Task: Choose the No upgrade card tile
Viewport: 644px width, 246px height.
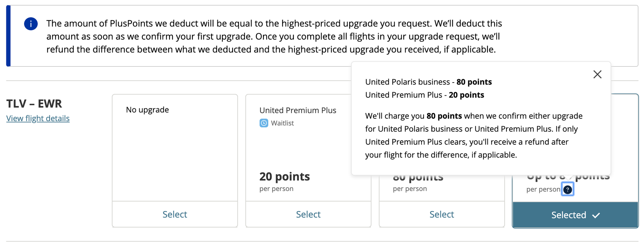Action: pyautogui.click(x=174, y=148)
